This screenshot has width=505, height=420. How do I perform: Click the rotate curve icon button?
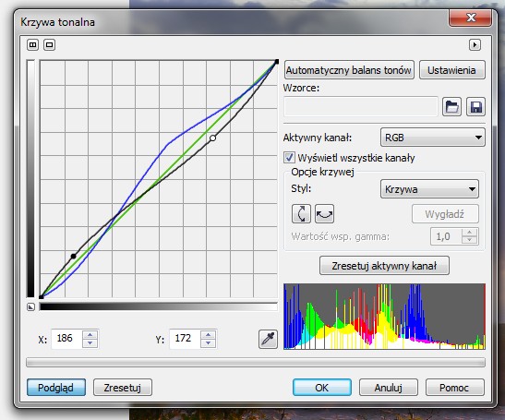pyautogui.click(x=301, y=213)
